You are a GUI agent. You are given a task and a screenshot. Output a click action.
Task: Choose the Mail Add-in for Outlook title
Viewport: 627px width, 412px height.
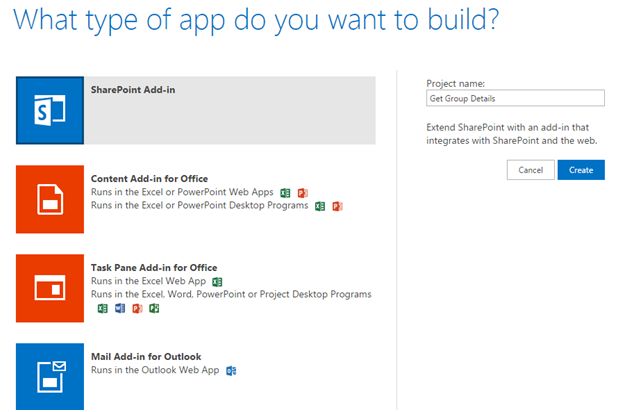pos(146,357)
